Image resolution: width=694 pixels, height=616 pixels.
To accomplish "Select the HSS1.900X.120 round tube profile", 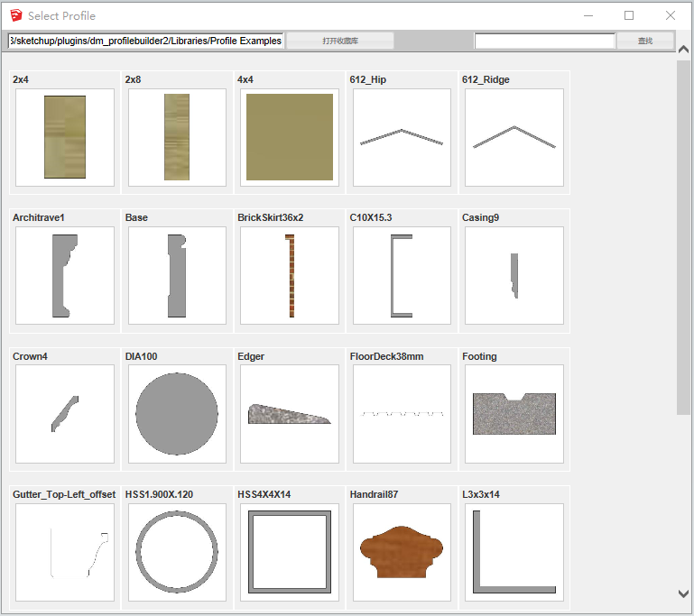I will pyautogui.click(x=177, y=552).
